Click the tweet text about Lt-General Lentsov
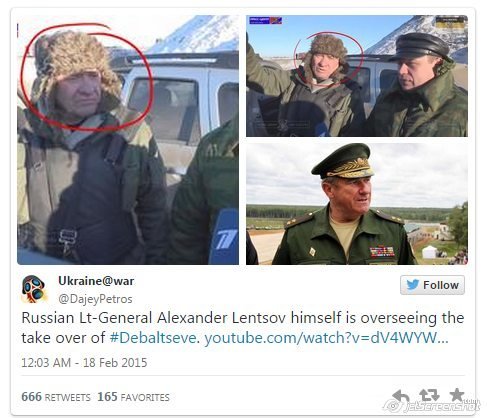 243,328
